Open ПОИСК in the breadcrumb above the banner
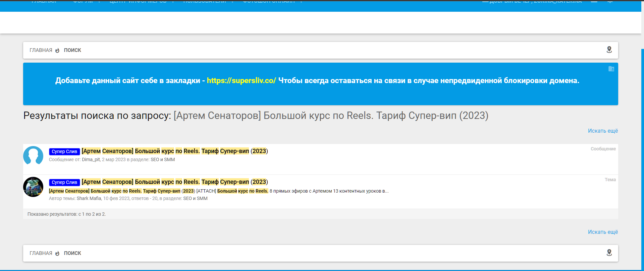Screen dimensions: 644x271 [72, 50]
